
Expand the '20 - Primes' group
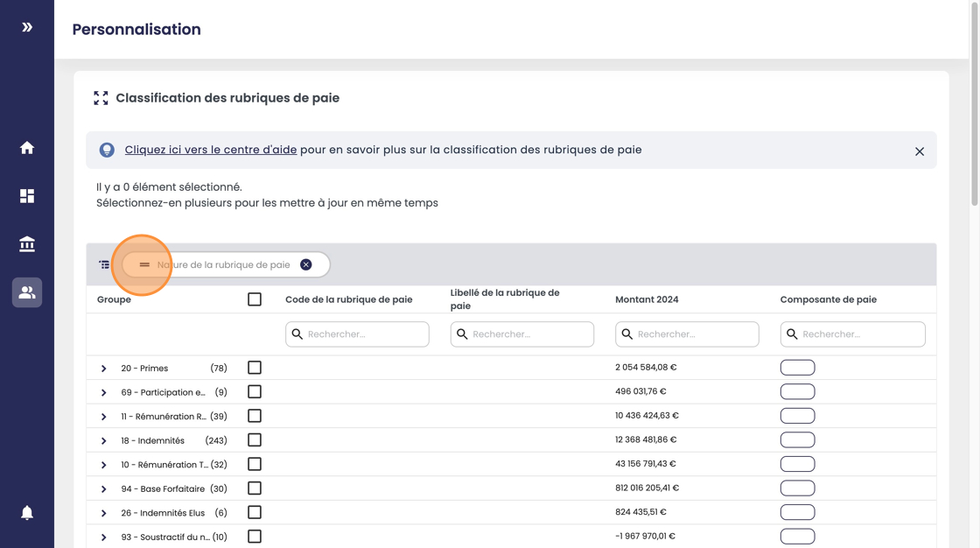[104, 369]
